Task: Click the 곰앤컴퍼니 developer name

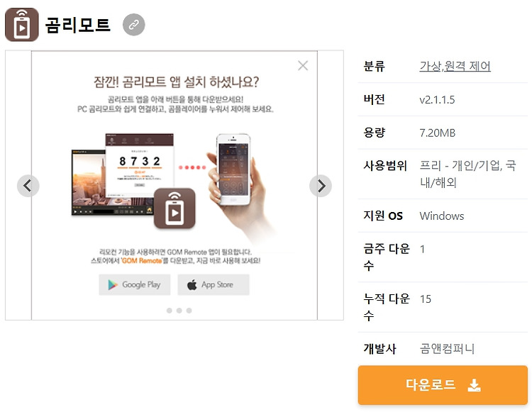Action: tap(447, 349)
